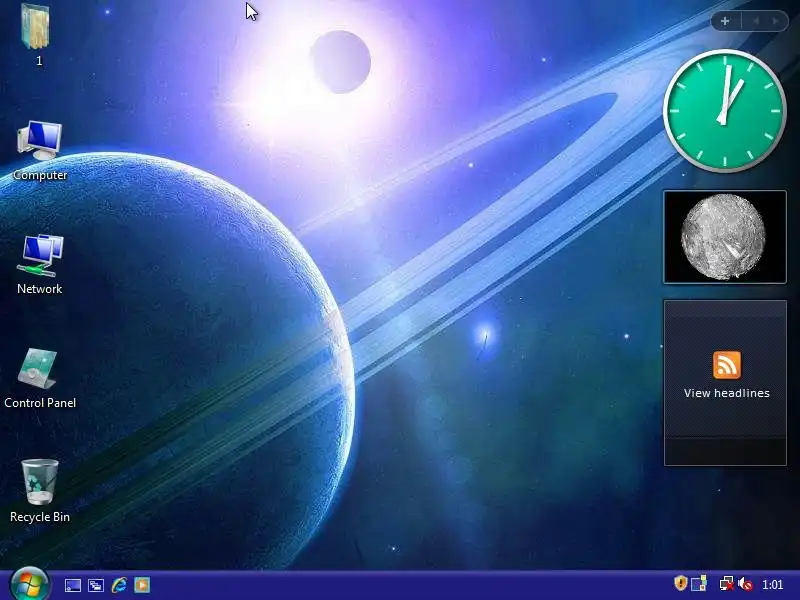Open the Security Center shield tray icon
800x600 pixels.
pyautogui.click(x=681, y=583)
